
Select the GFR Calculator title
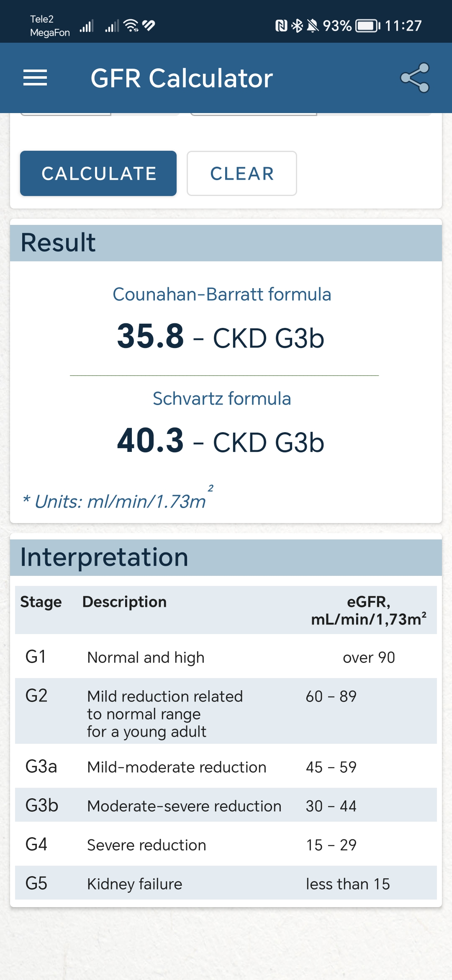(x=182, y=78)
